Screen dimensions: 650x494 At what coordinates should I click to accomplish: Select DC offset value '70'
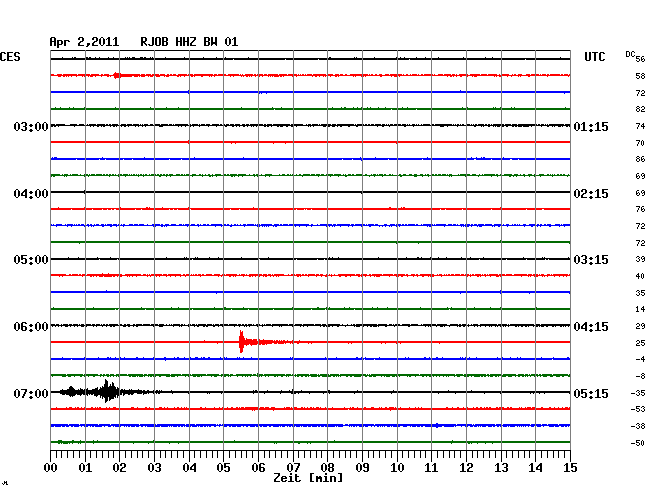640,143
